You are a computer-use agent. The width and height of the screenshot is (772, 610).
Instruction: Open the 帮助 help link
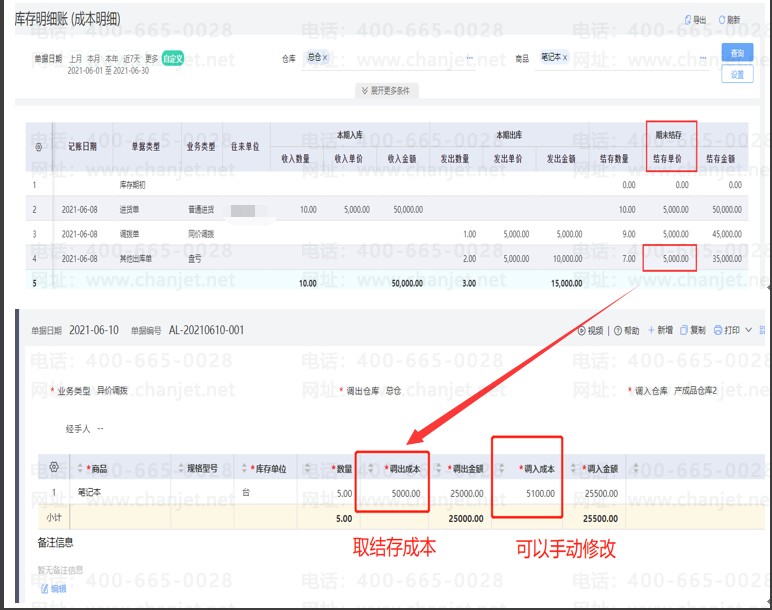point(626,330)
